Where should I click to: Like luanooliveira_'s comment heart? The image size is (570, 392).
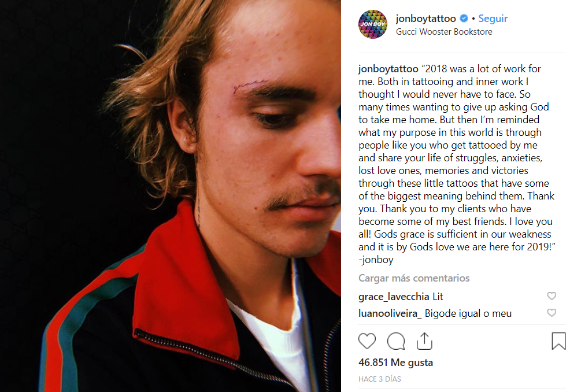[552, 313]
